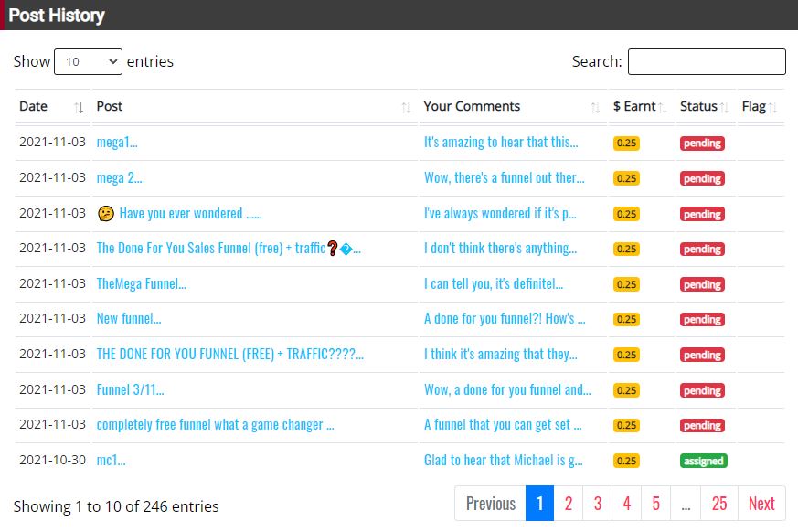
Task: Focus the Search input field
Action: 707,61
